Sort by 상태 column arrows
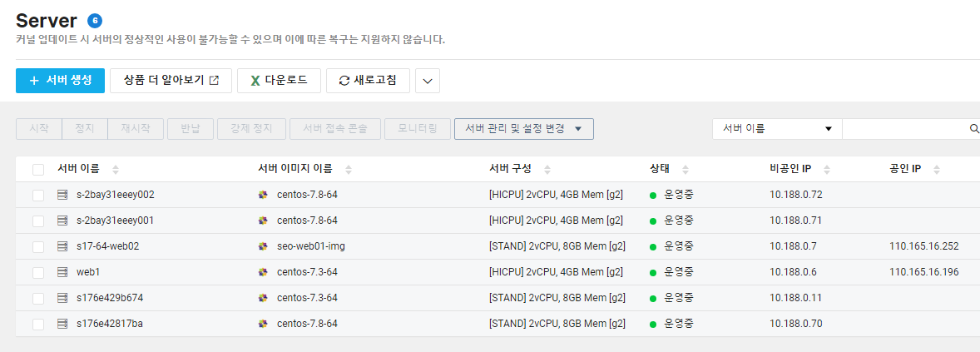 point(685,170)
